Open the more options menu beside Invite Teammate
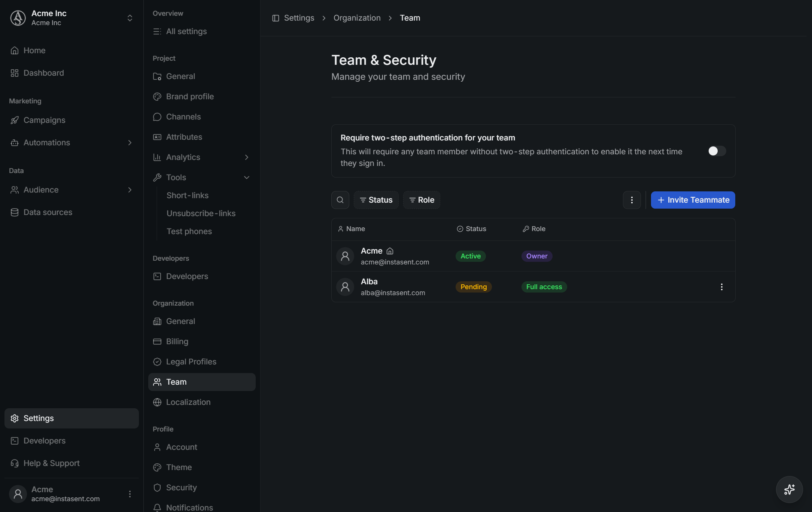 pos(632,200)
